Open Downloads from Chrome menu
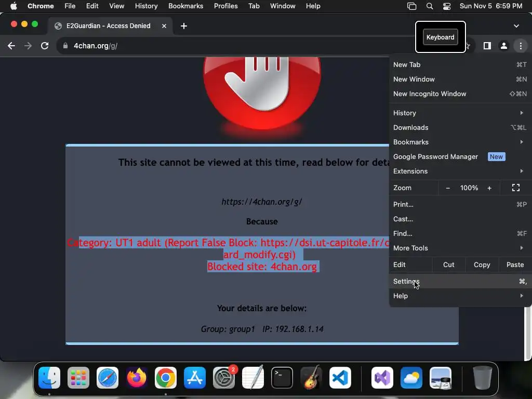 (460, 127)
